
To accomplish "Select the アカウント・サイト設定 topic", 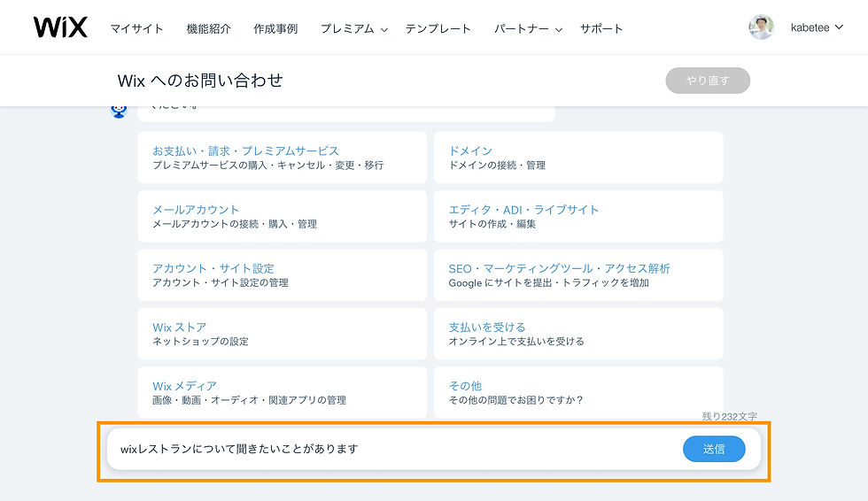I will (x=283, y=274).
